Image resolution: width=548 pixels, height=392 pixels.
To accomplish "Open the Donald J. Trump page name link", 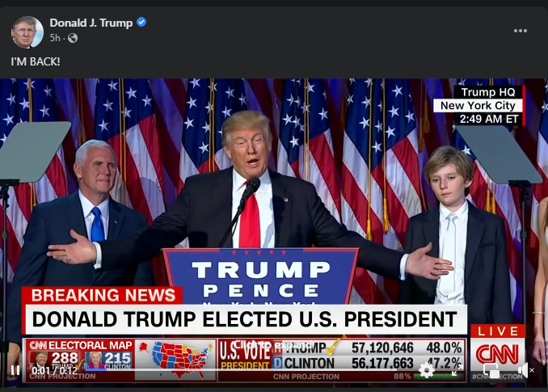I will click(x=91, y=23).
